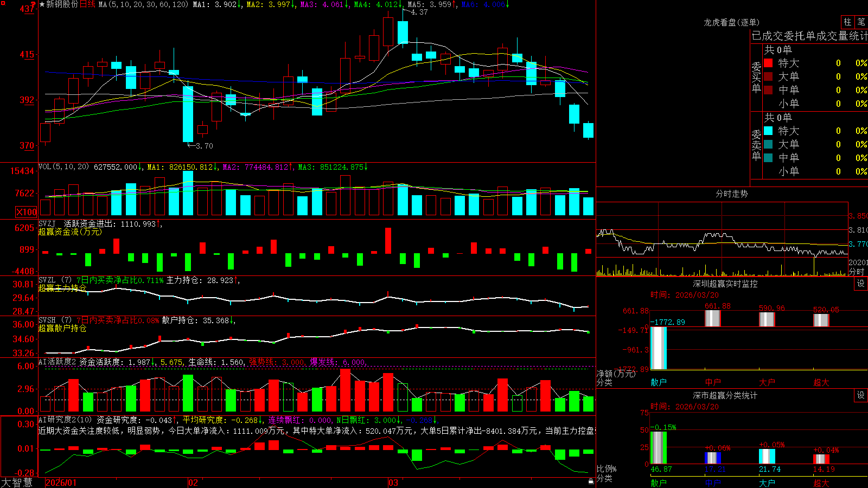
Task: Click the 深圳超赢实时监控 panel title
Action: point(725,284)
